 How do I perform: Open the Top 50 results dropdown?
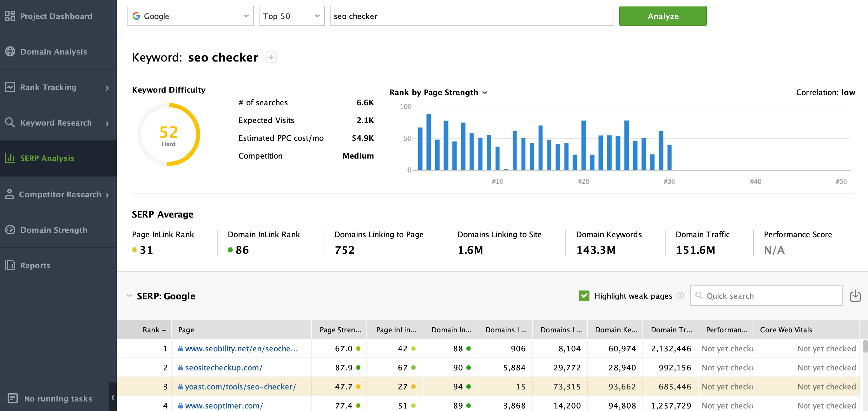[292, 16]
